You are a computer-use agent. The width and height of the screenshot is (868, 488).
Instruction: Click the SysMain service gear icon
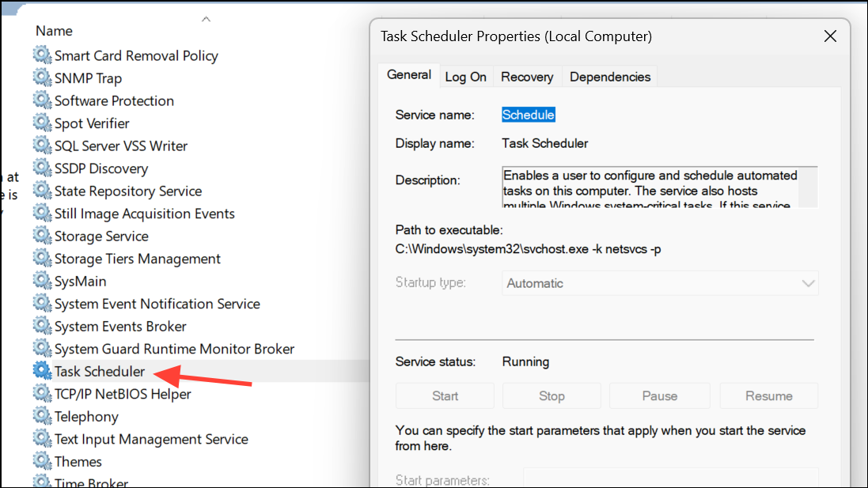[x=42, y=281]
